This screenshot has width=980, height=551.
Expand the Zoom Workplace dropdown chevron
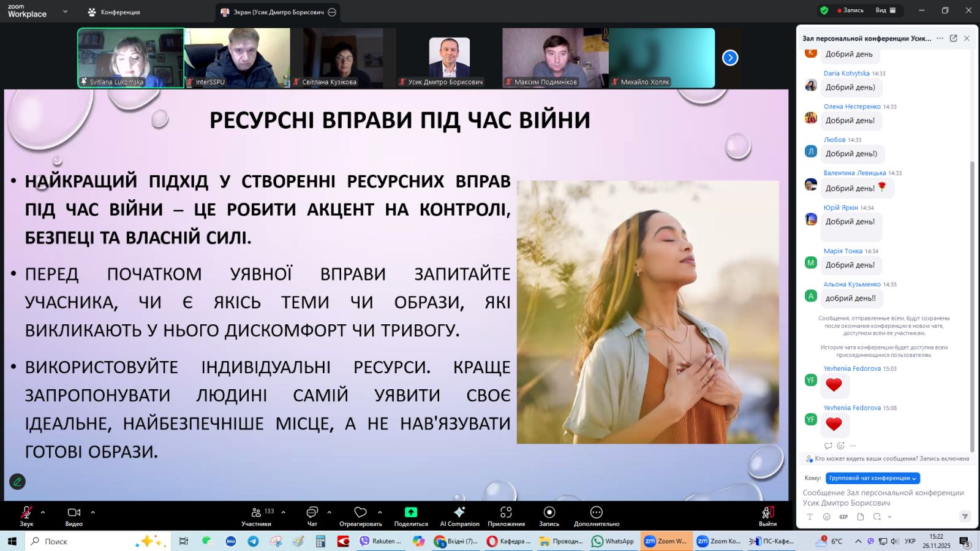click(x=65, y=12)
